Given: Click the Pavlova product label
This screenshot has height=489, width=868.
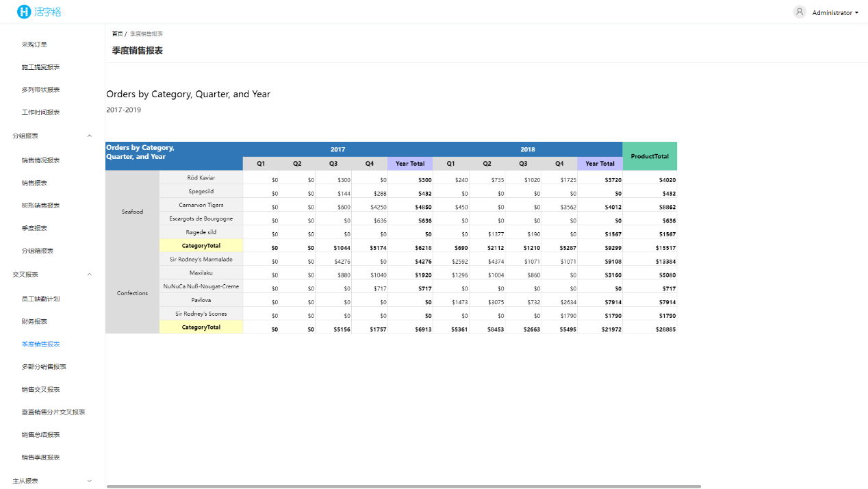Looking at the screenshot, I should (x=201, y=300).
